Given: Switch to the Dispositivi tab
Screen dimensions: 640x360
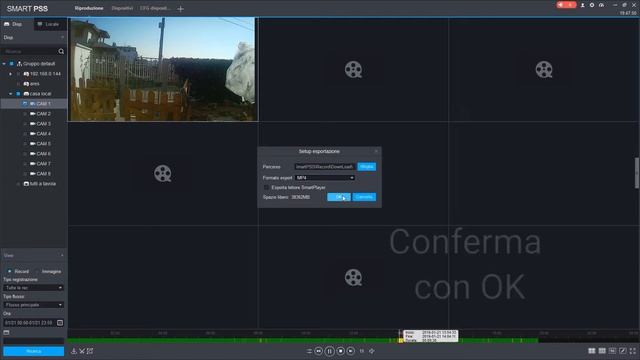Looking at the screenshot, I should (x=122, y=8).
